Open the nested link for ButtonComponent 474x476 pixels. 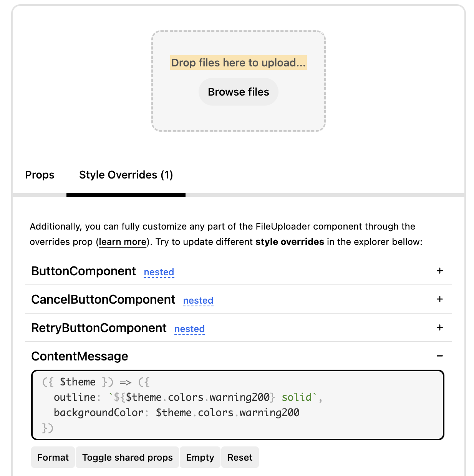coord(159,272)
